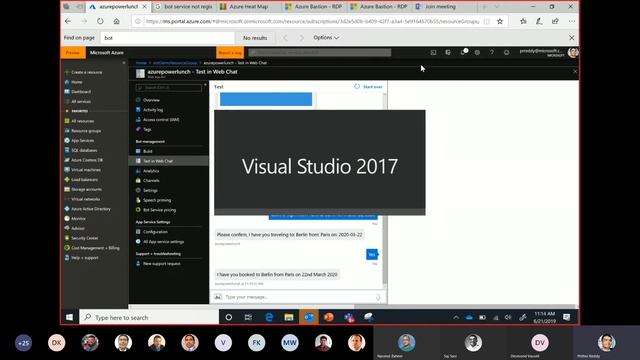Open All services in sidebar
This screenshot has width=640, height=360.
tap(81, 102)
